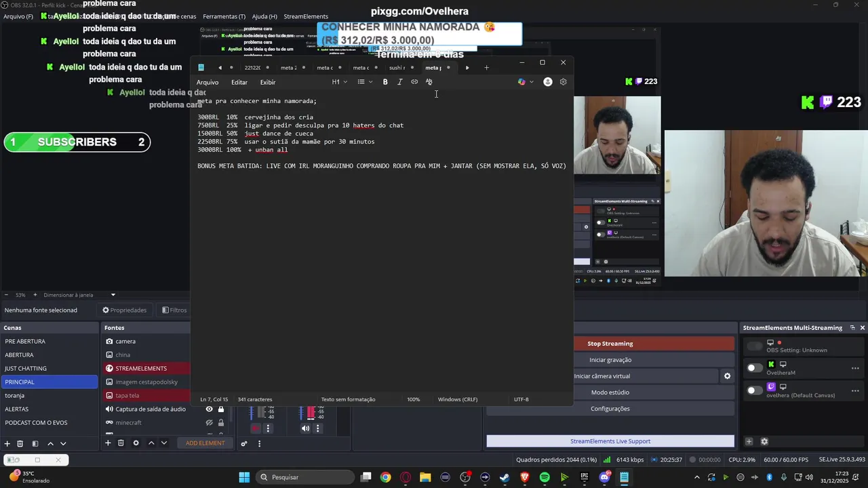Switch to sushi Notepad tab

[397, 68]
